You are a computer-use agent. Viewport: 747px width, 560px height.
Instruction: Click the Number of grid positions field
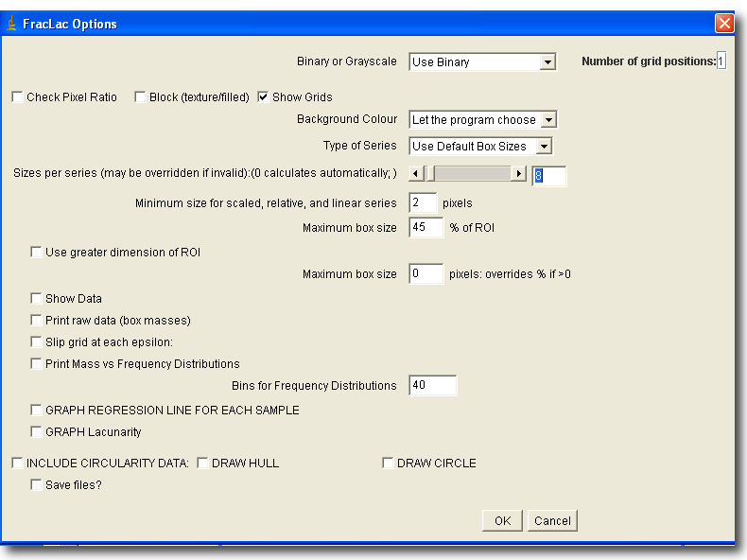(721, 61)
